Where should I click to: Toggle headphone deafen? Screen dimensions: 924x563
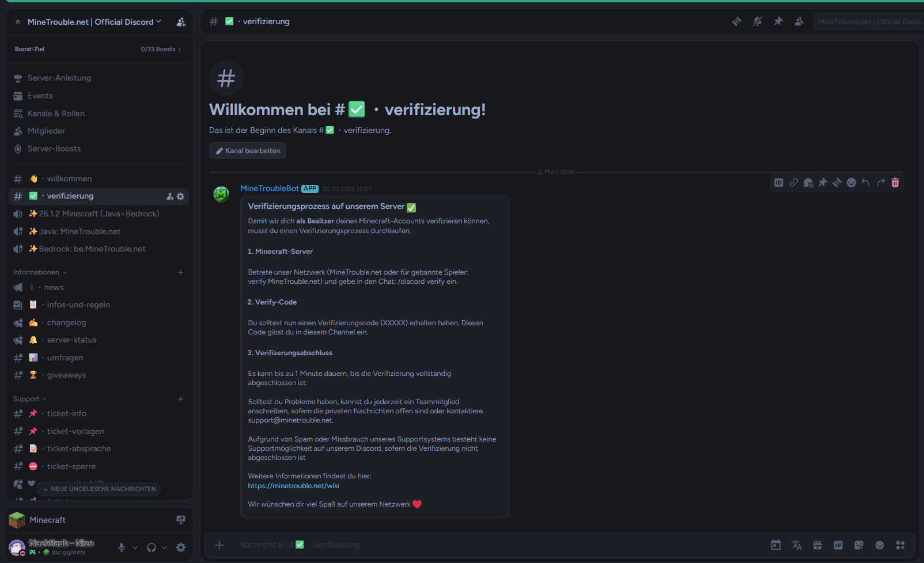pos(152,547)
